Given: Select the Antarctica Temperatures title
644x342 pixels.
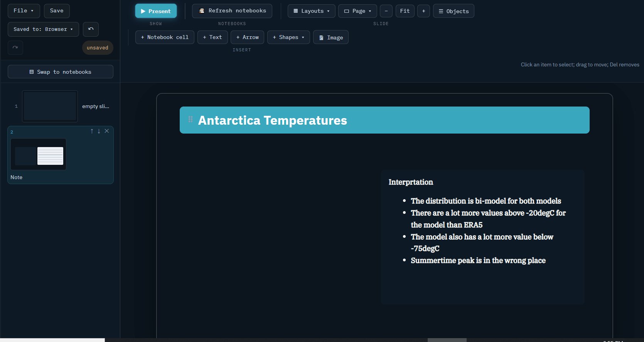Looking at the screenshot, I should pos(273,120).
